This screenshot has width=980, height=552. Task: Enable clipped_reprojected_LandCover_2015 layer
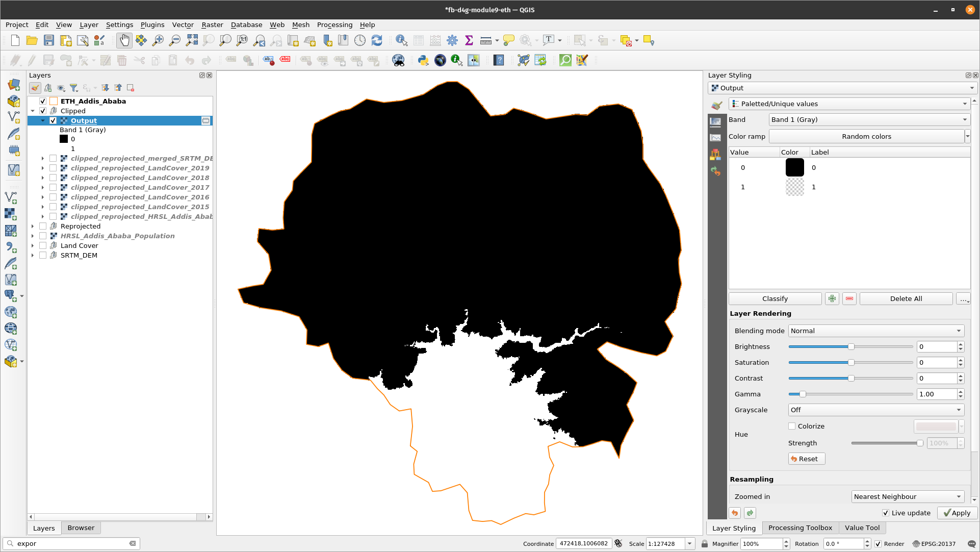coord(53,207)
